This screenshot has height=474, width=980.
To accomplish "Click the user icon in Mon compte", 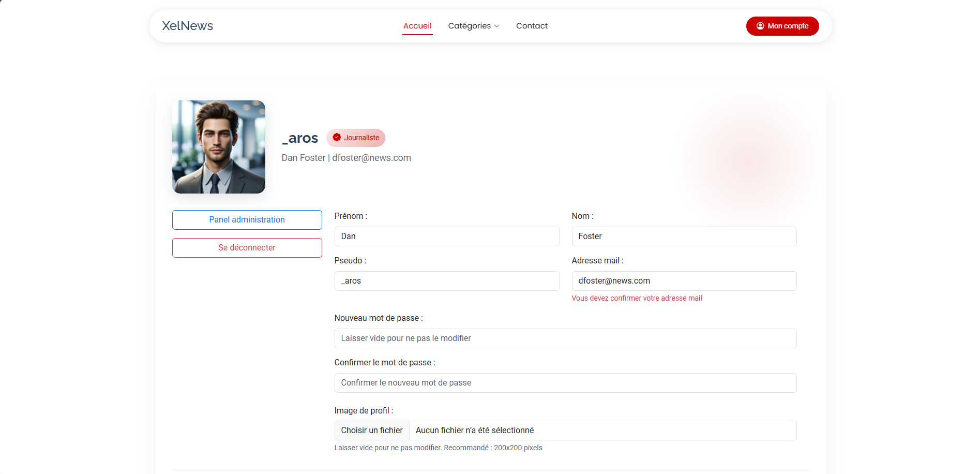I will [760, 26].
